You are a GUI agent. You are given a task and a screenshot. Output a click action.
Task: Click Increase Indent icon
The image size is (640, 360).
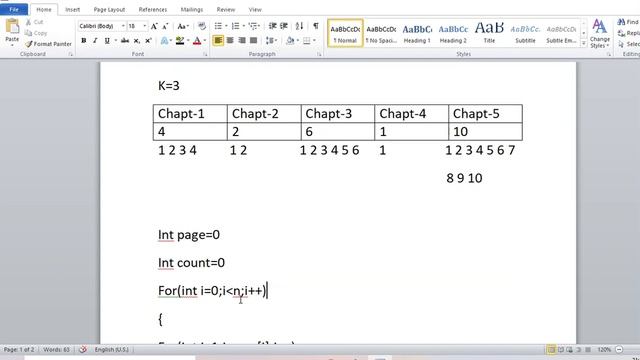tap(284, 26)
